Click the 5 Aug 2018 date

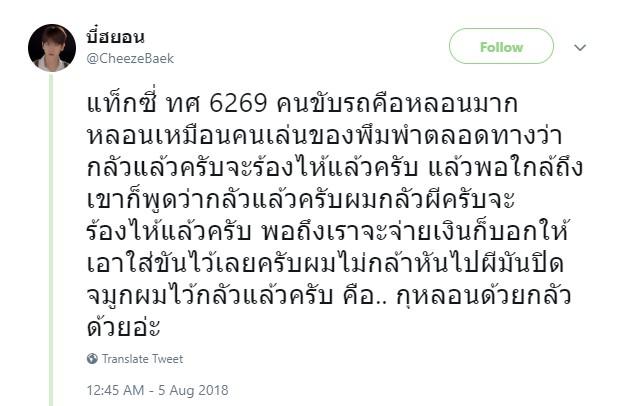(193, 390)
